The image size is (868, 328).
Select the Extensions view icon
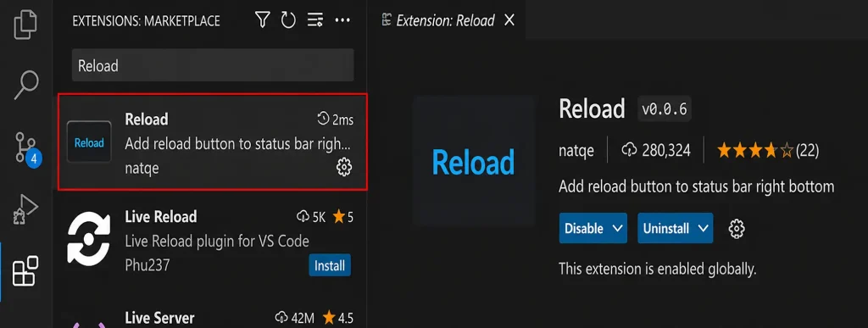[x=25, y=270]
